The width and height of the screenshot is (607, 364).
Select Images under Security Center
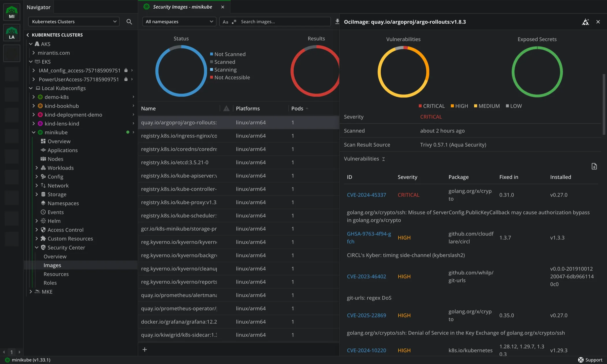coord(52,265)
